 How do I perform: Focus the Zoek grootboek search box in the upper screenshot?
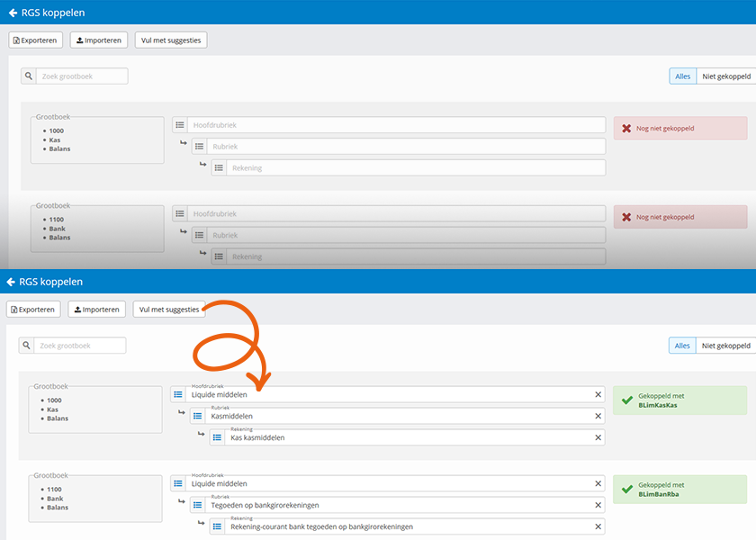click(x=82, y=76)
